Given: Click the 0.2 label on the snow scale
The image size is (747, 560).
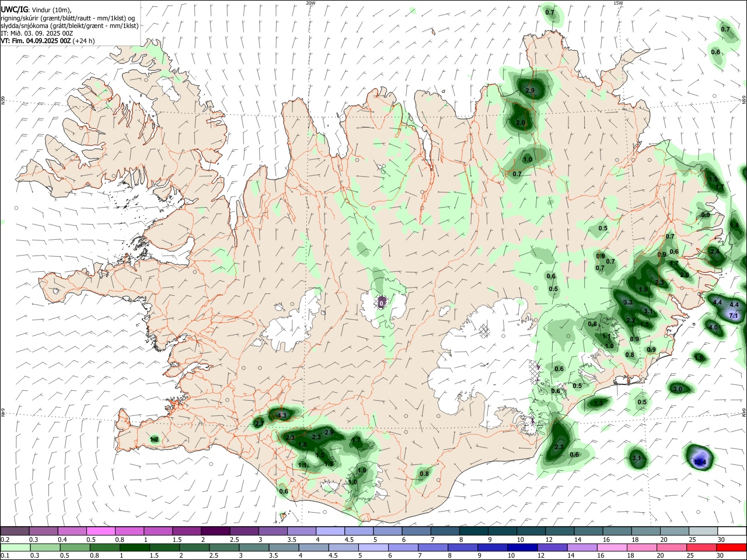Looking at the screenshot, I should pos(5,540).
